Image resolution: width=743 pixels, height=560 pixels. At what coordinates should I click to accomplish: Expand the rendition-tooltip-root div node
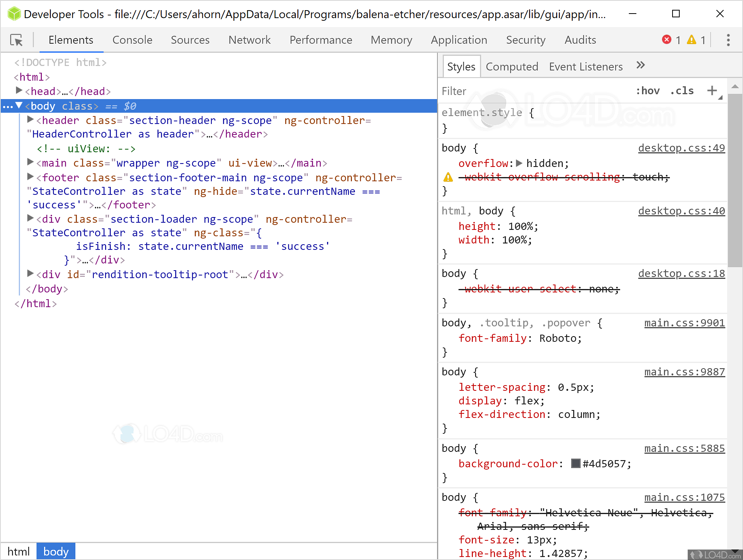click(x=30, y=274)
